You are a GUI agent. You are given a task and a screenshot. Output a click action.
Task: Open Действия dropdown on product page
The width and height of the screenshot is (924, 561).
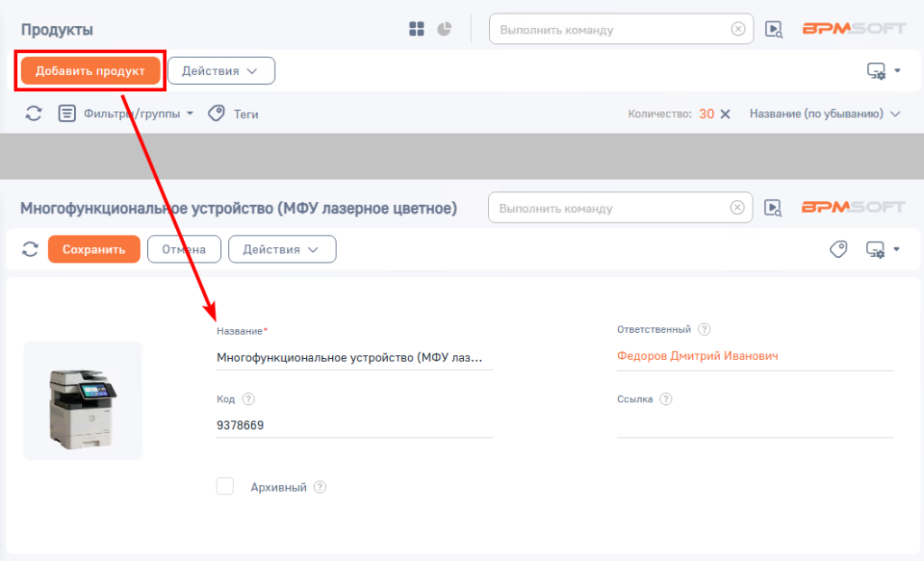(282, 249)
